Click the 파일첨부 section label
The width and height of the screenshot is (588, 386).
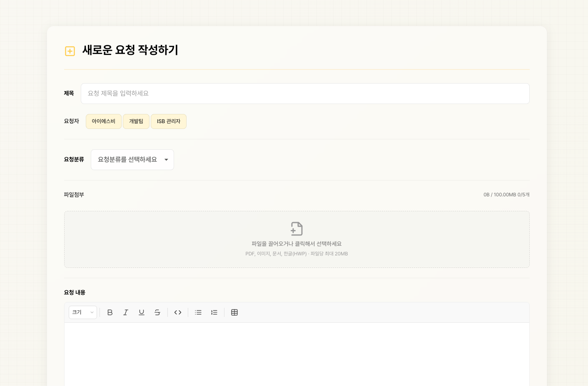[74, 195]
